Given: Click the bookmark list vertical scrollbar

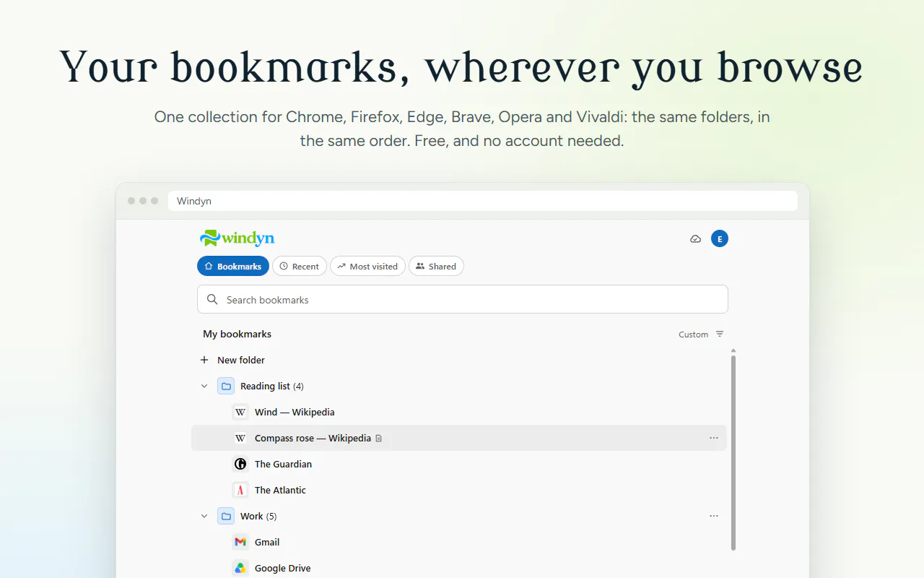Looking at the screenshot, I should pyautogui.click(x=733, y=452).
